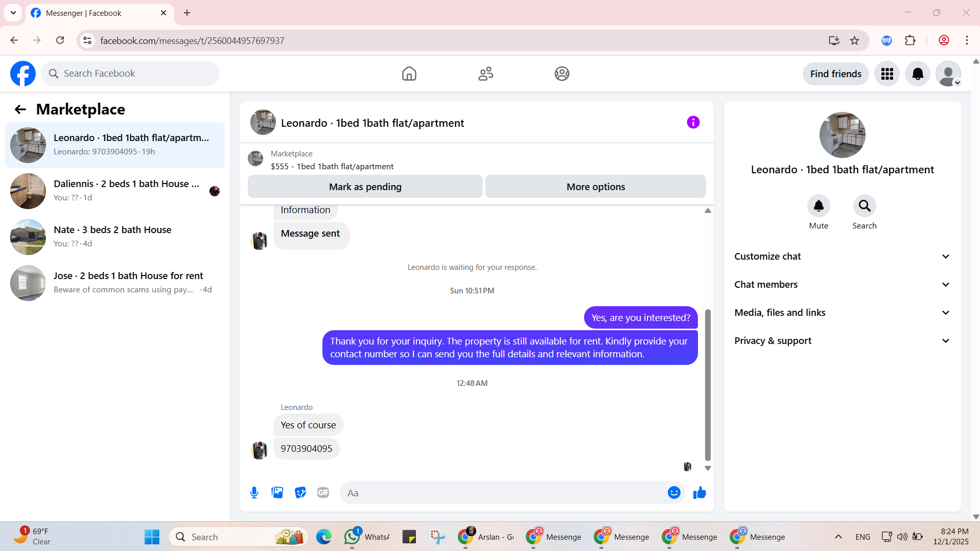
Task: Open the volume icon in system tray
Action: pyautogui.click(x=902, y=537)
